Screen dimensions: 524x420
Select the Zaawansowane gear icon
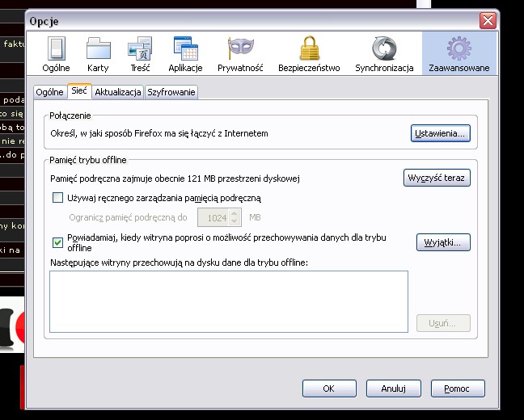(x=458, y=49)
